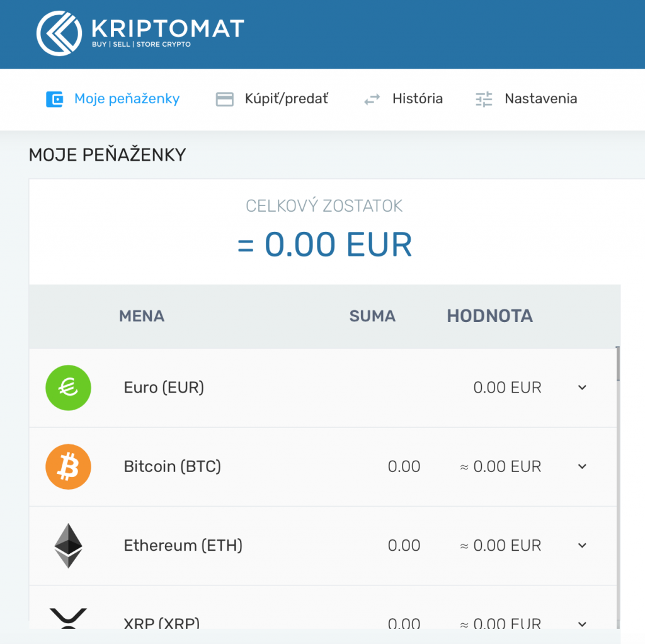Image resolution: width=645 pixels, height=644 pixels.
Task: Expand the XRP wallet row chevron
Action: click(x=582, y=624)
